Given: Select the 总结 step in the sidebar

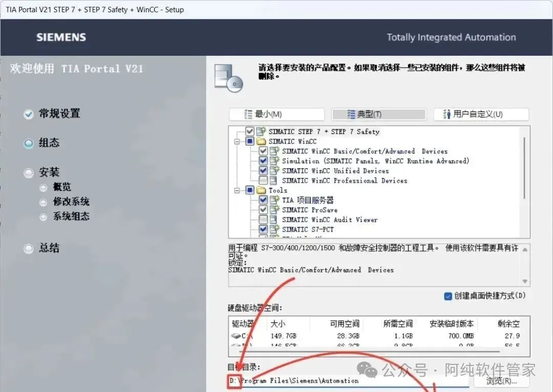Looking at the screenshot, I should click(41, 249).
